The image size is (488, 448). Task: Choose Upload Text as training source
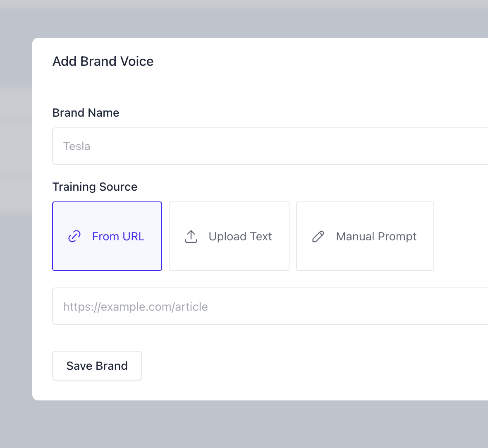(x=229, y=236)
